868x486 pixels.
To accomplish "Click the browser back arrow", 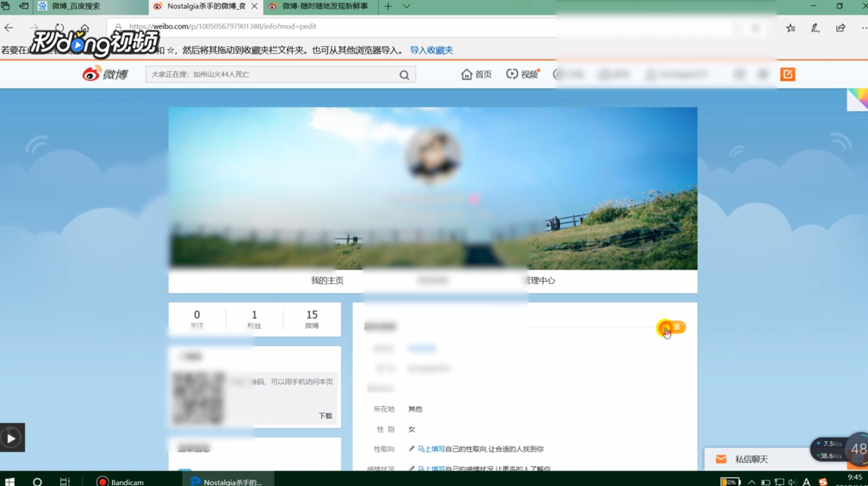I will point(9,28).
